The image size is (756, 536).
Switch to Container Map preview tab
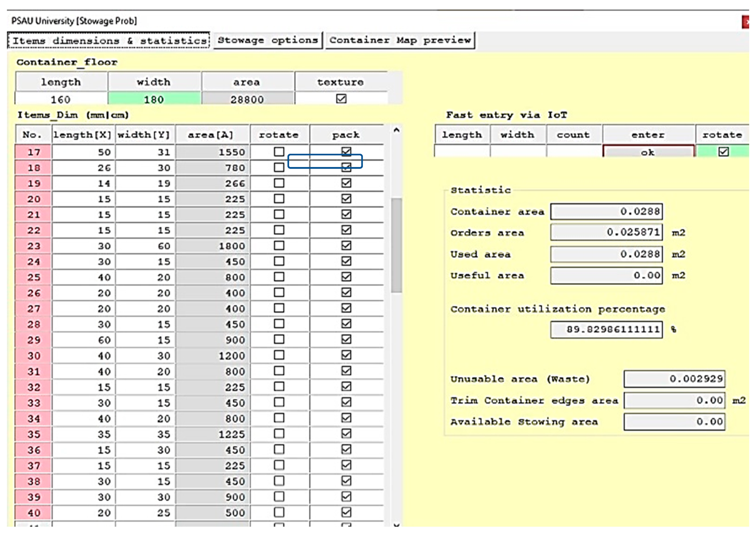[400, 40]
